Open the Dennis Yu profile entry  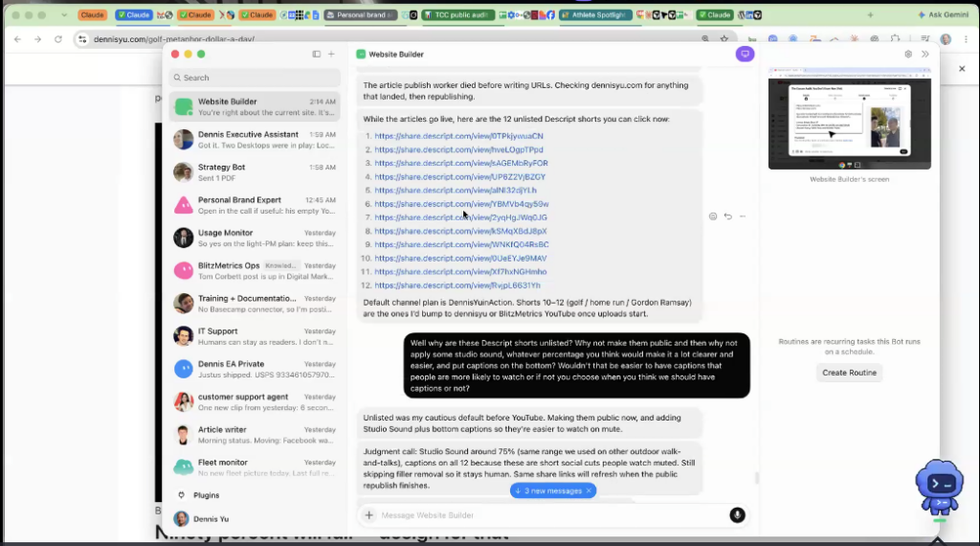tap(201, 519)
